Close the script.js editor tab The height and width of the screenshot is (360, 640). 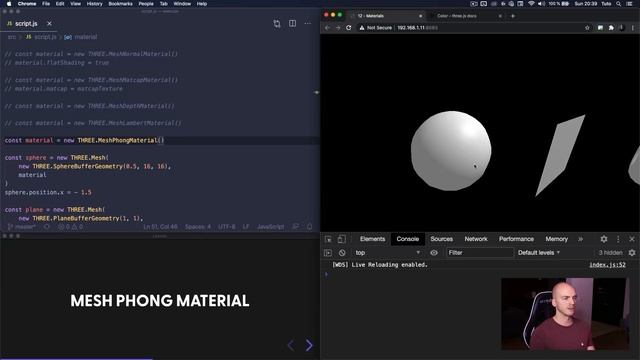pyautogui.click(x=49, y=24)
